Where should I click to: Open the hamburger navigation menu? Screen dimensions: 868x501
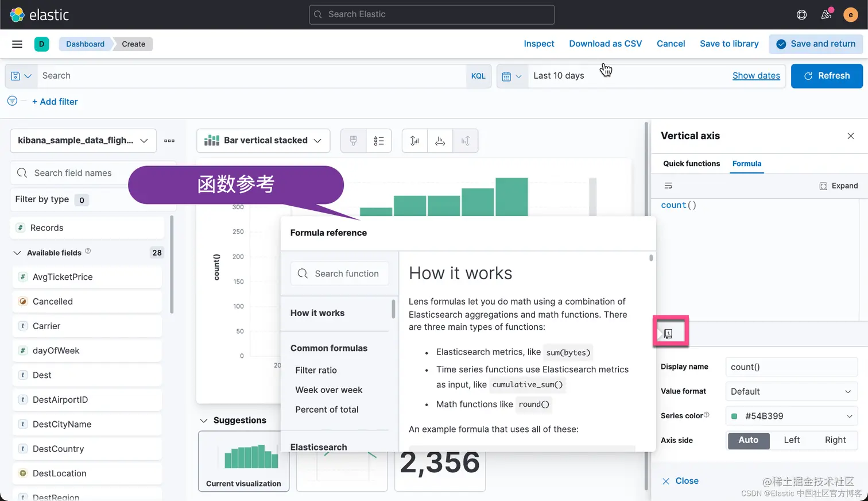pyautogui.click(x=17, y=44)
